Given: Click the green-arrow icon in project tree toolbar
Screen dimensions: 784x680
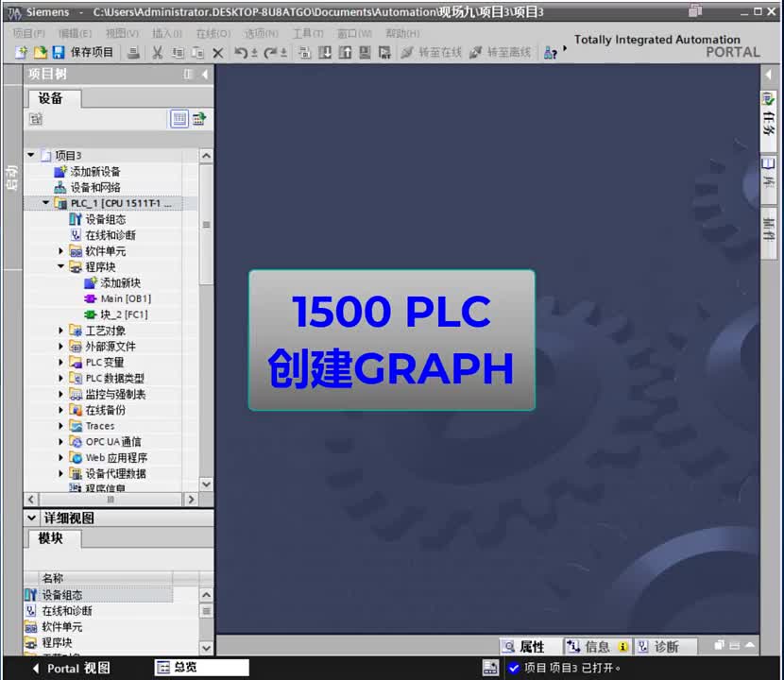Looking at the screenshot, I should coord(199,119).
